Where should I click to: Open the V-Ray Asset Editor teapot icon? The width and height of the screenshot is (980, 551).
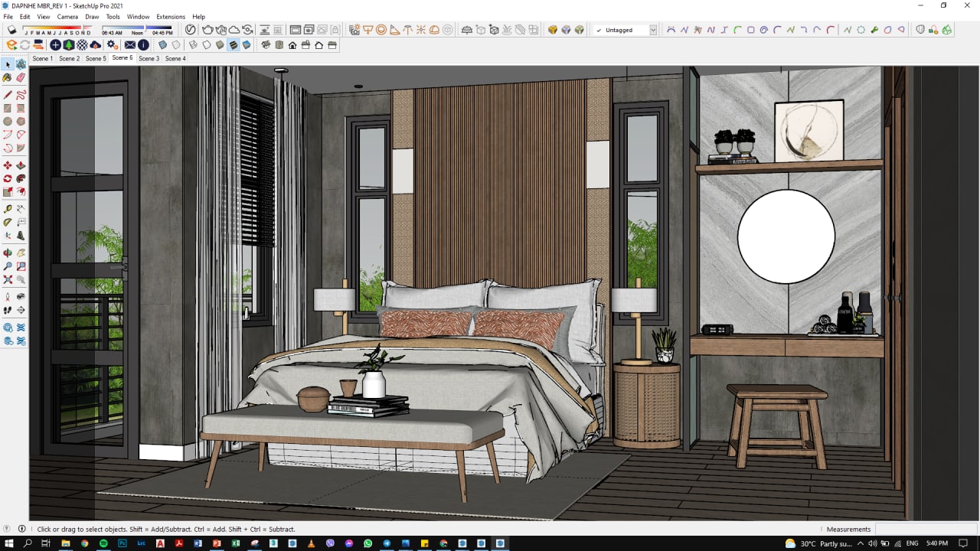(x=207, y=29)
